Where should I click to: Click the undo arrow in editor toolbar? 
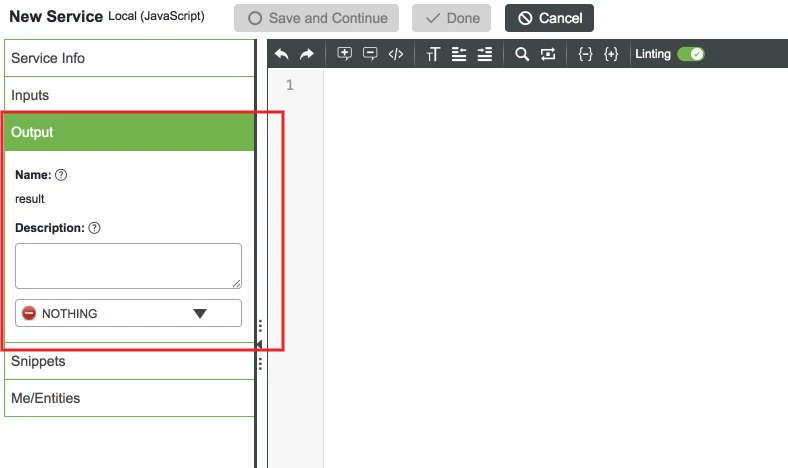[x=281, y=54]
